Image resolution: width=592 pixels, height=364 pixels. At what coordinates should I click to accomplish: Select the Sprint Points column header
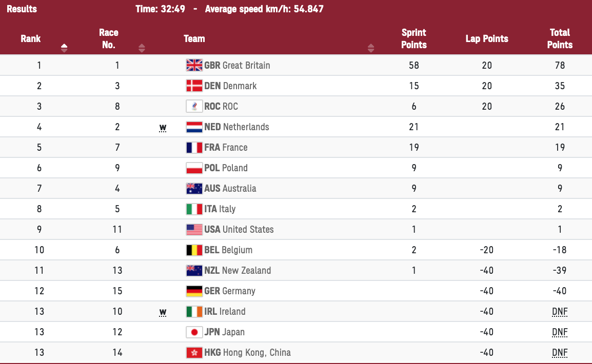click(x=414, y=38)
